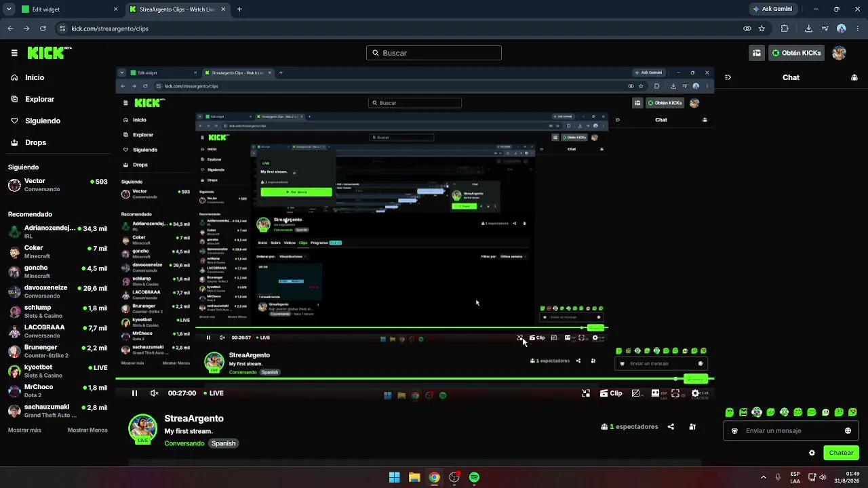This screenshot has width=868, height=488.
Task: Click the Conversando category link under StreaArgento
Action: [184, 443]
